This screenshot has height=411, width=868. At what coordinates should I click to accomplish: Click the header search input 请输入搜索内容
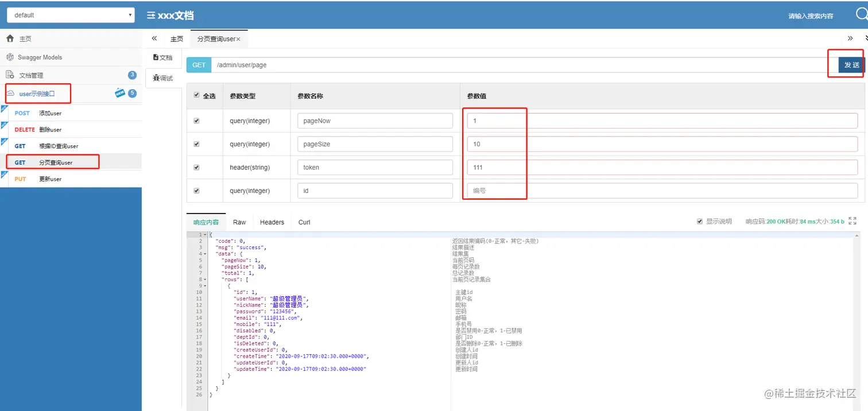click(811, 16)
